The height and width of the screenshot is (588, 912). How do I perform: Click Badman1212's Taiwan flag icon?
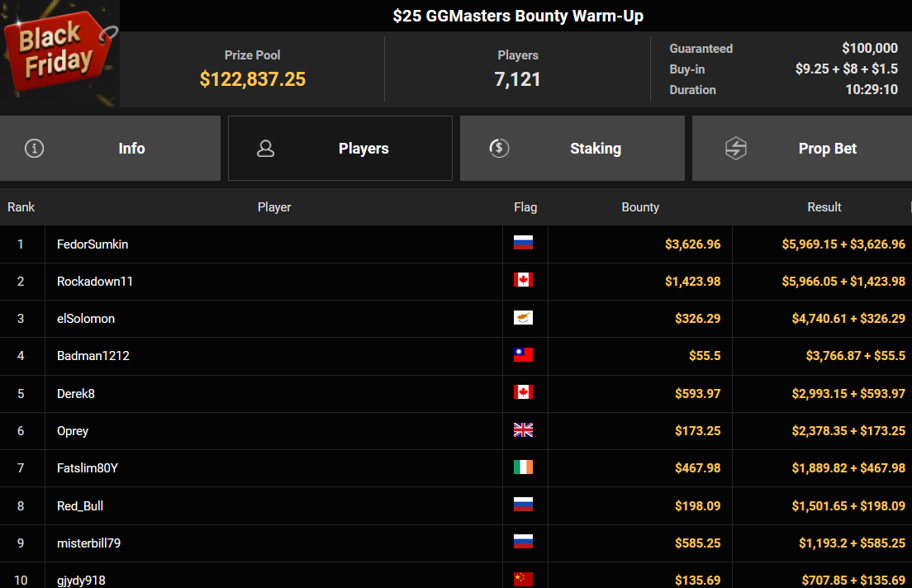tap(523, 355)
